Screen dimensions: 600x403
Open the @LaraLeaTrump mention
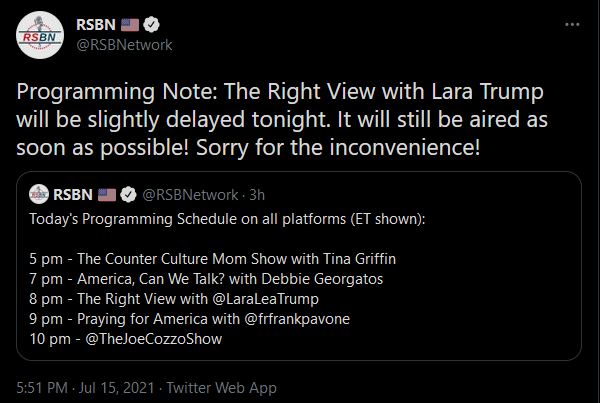coord(265,299)
